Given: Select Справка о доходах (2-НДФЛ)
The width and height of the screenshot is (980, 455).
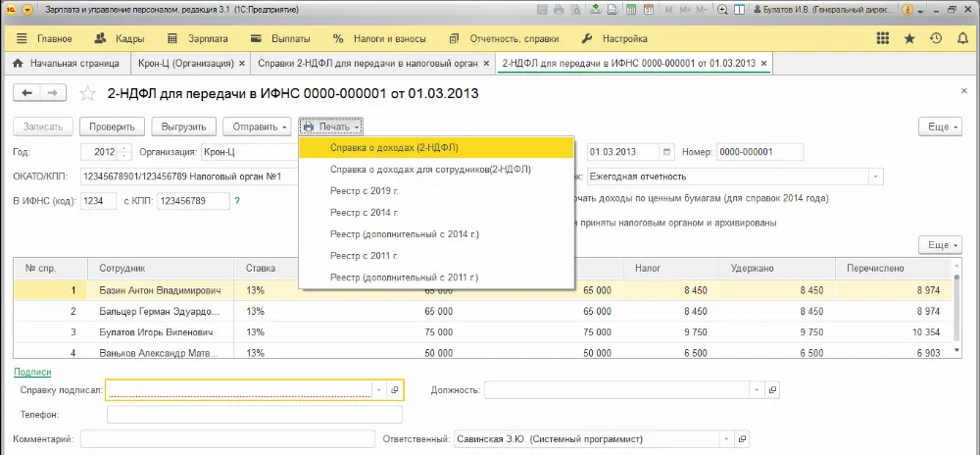Looking at the screenshot, I should 436,148.
